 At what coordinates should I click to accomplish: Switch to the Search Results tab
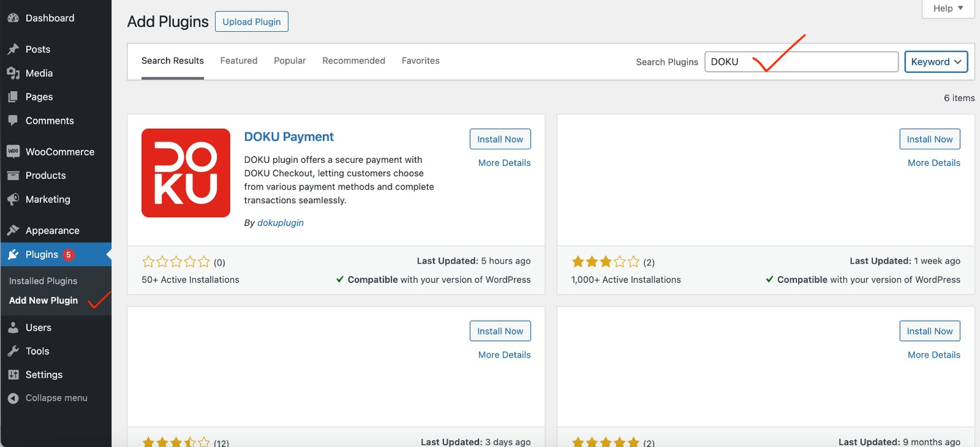click(173, 61)
